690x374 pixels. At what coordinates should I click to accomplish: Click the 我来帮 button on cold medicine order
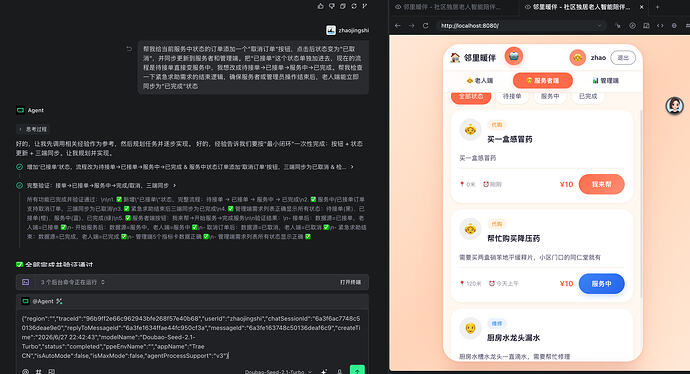click(x=602, y=184)
